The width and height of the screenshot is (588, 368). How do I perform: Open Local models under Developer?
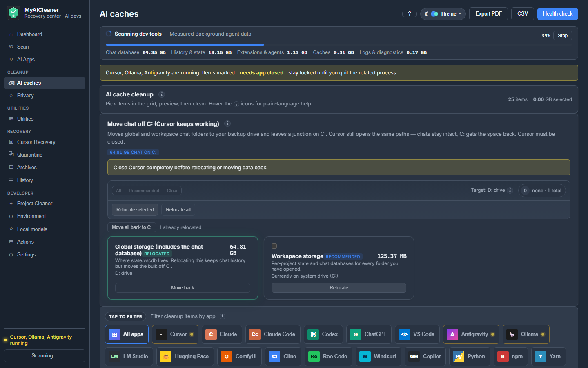pos(45,229)
